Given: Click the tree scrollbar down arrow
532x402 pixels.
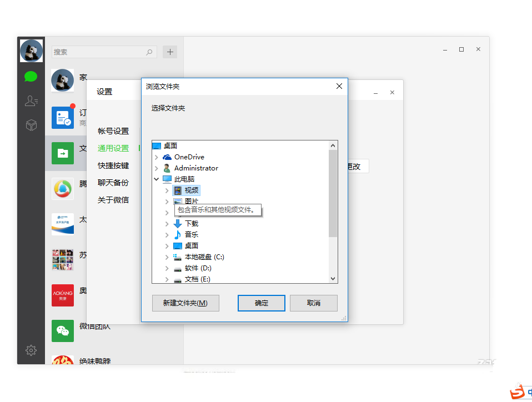Looking at the screenshot, I should 333,278.
